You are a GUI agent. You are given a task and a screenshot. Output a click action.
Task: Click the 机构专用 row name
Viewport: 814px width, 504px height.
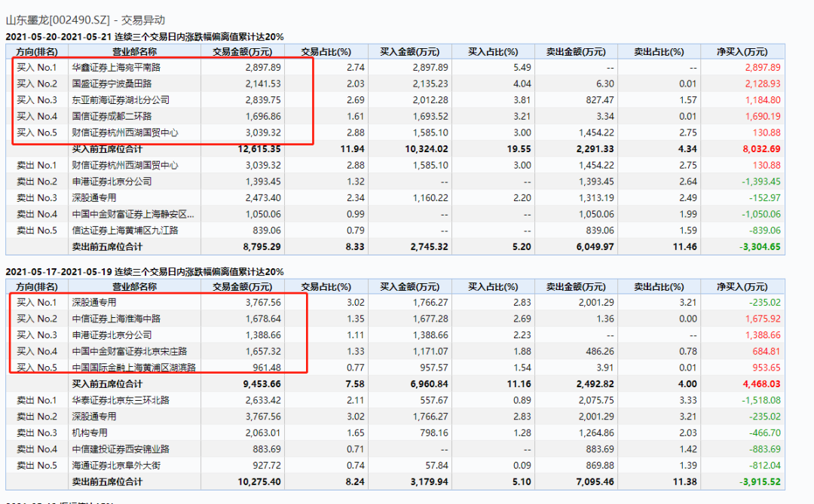tap(90, 433)
